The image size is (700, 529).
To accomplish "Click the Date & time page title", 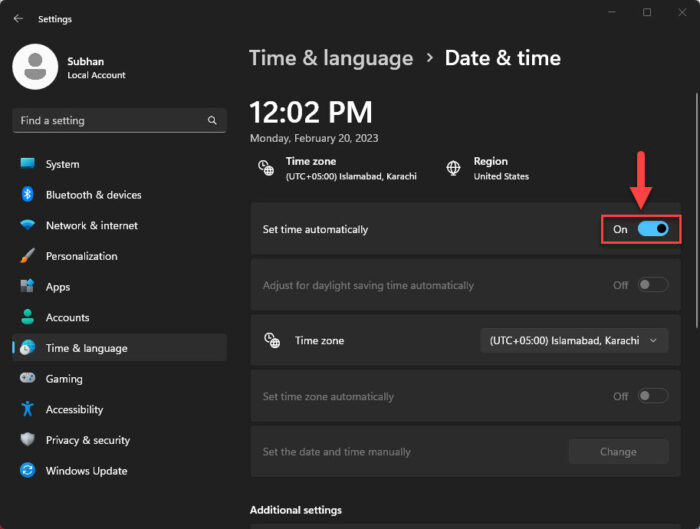I will coord(503,58).
